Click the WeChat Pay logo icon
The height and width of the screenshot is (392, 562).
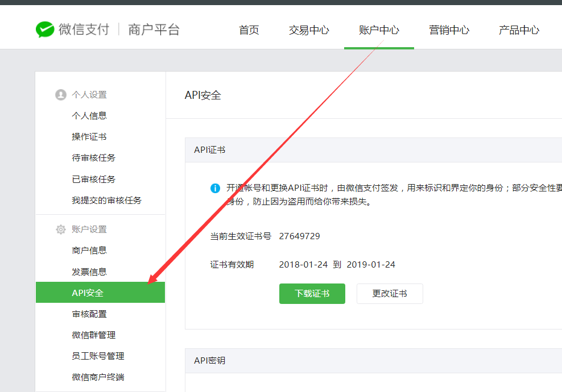coord(45,30)
